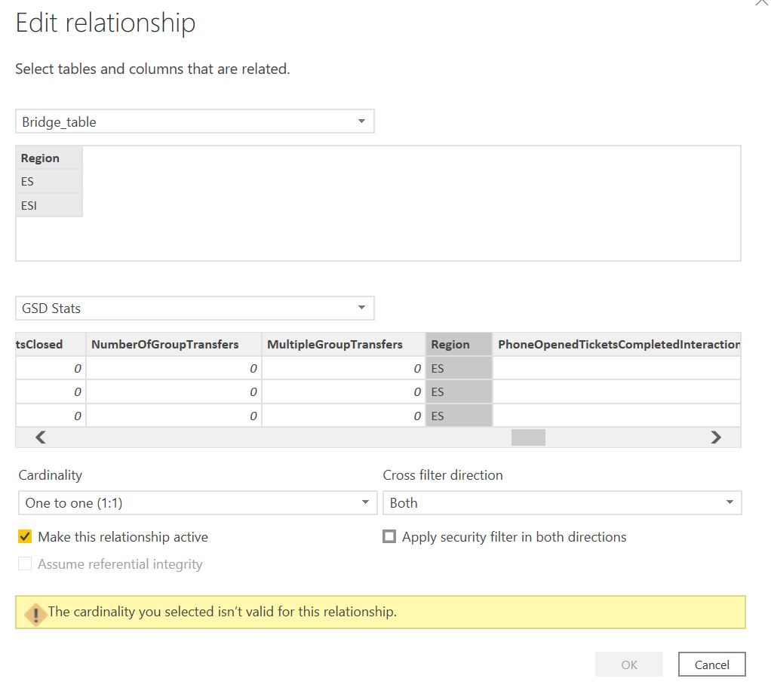The image size is (771, 700).
Task: Click the horizontal scrollbar thumb in GSD Stats preview
Action: (528, 437)
